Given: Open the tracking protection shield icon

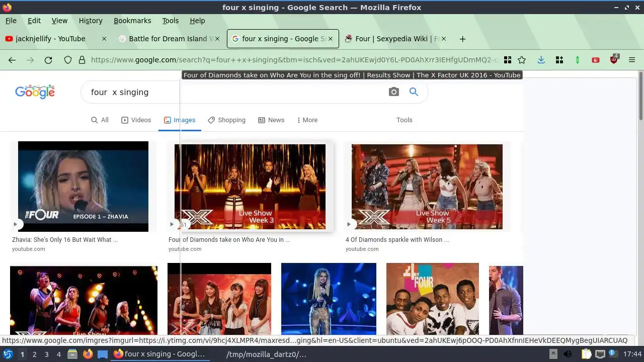Looking at the screenshot, I should coord(68,60).
